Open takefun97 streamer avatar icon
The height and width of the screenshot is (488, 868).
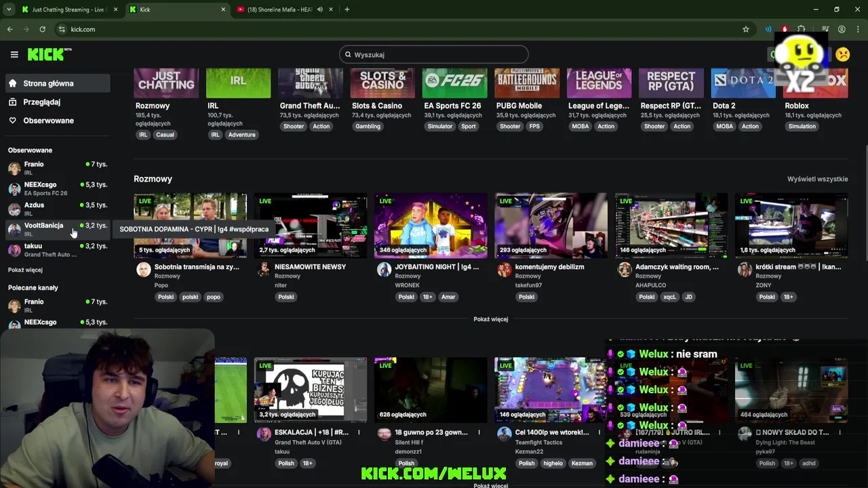[504, 270]
